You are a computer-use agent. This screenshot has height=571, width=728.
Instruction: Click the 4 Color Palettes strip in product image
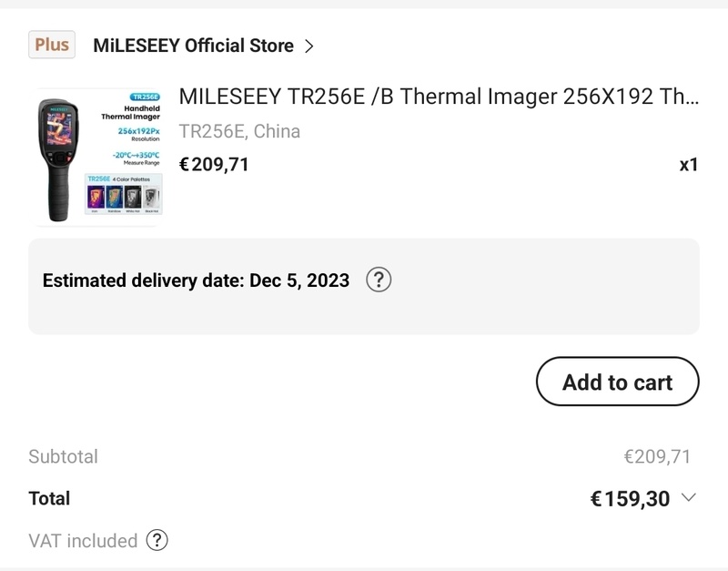[124, 194]
